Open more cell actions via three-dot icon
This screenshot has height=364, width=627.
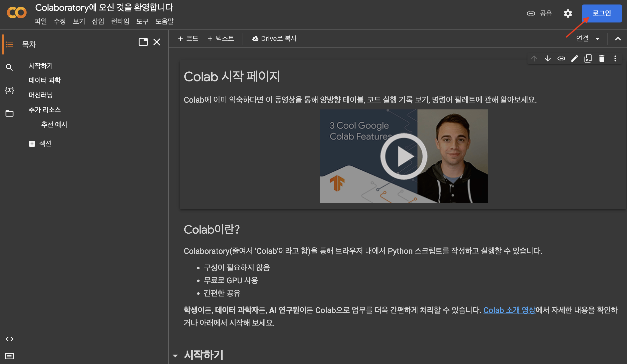[615, 58]
